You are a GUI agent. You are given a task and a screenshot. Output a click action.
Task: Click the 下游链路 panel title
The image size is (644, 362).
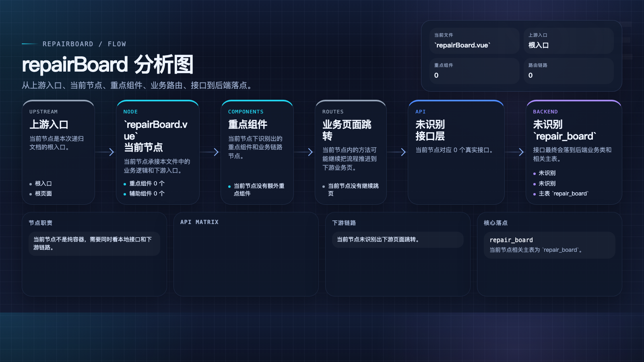[344, 223]
